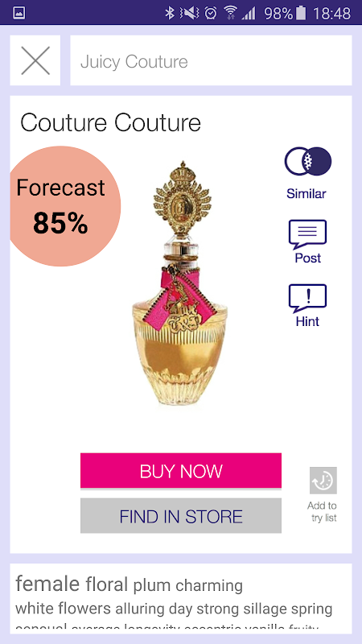362x644 pixels.
Task: Open the Similar perfumes icon
Action: click(x=308, y=162)
